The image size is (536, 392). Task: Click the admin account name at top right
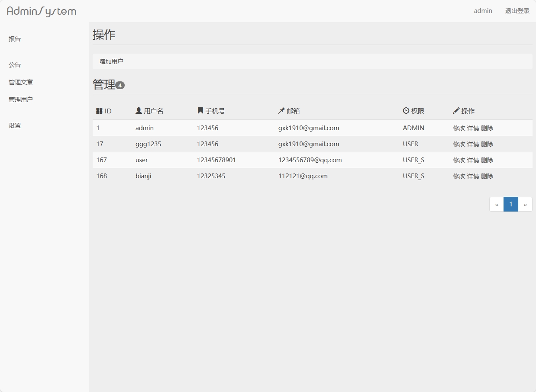pyautogui.click(x=483, y=11)
